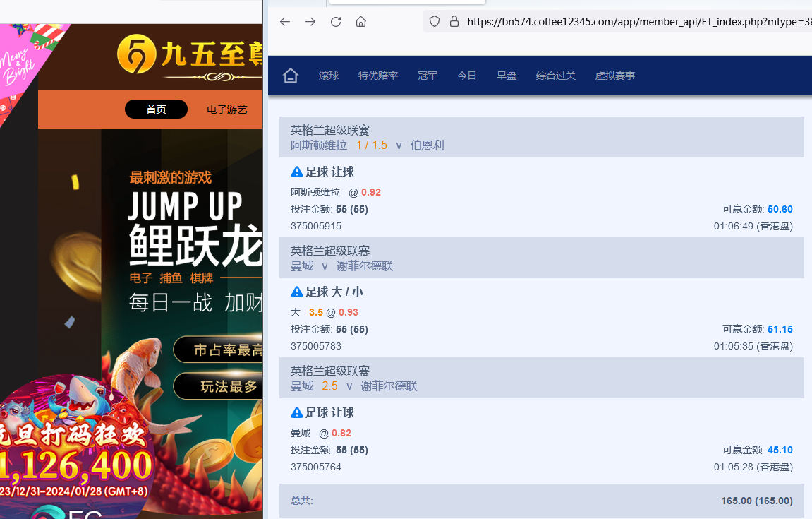
Task: Click bet number 375005764
Action: (x=316, y=467)
